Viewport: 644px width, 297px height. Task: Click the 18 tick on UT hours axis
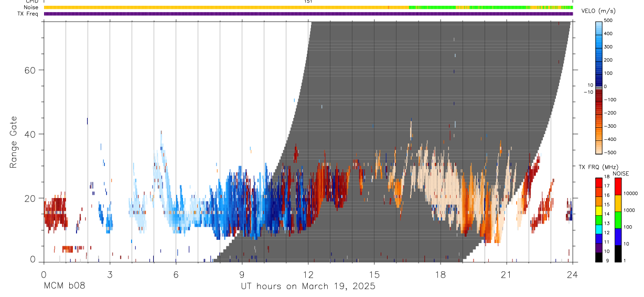click(440, 274)
